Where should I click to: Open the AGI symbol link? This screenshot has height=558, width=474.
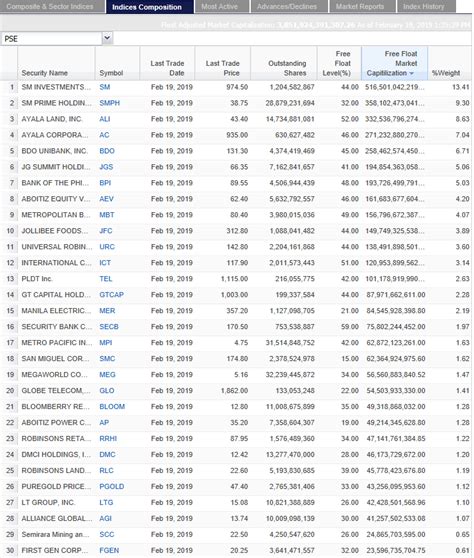105,519
